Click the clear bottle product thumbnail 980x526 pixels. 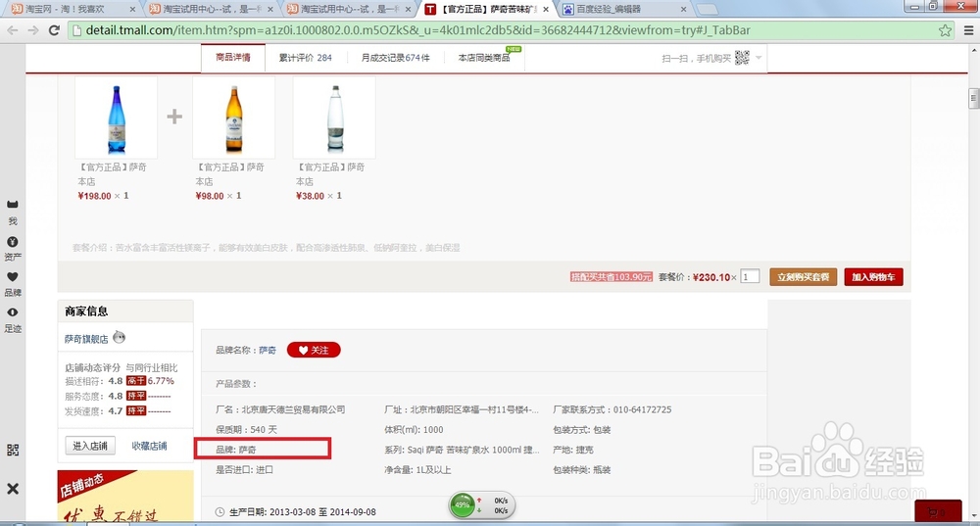pos(334,118)
